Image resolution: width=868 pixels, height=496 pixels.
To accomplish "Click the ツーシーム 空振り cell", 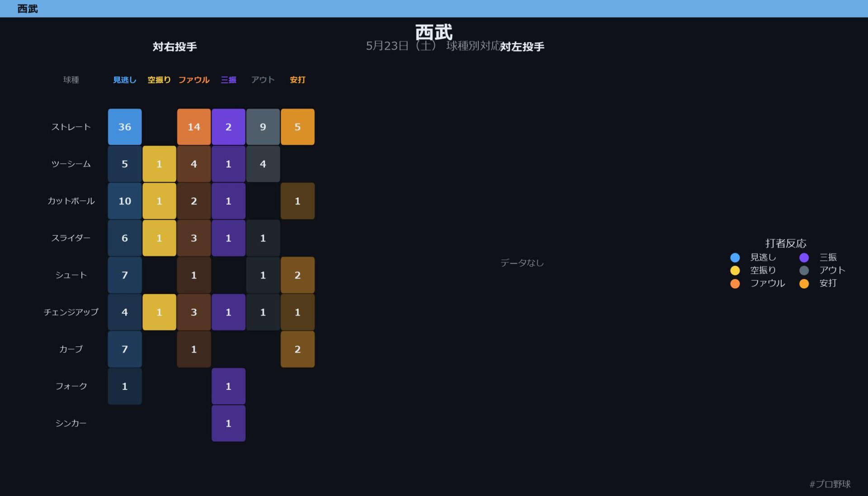I will pos(159,164).
